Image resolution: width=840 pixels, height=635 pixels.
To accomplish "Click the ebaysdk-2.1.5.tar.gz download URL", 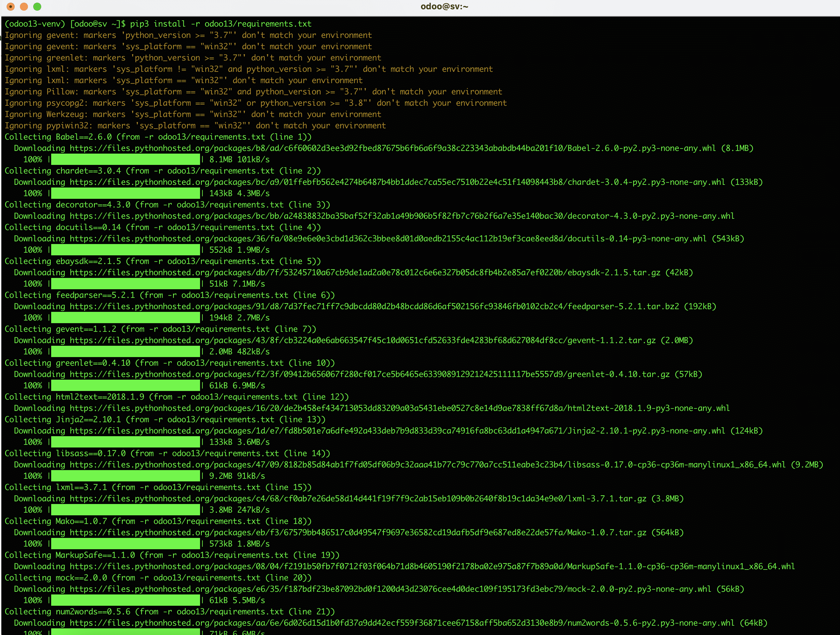I will 365,273.
